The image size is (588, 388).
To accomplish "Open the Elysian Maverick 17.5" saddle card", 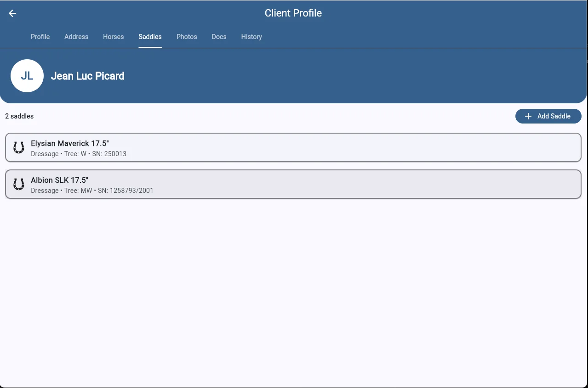I will [x=293, y=147].
